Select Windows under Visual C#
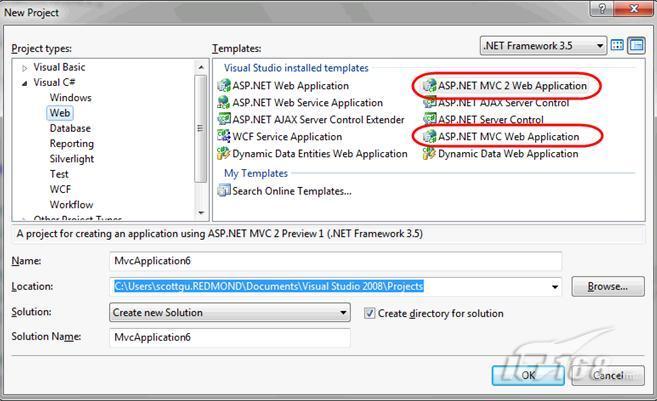This screenshot has width=657, height=401. tap(70, 98)
